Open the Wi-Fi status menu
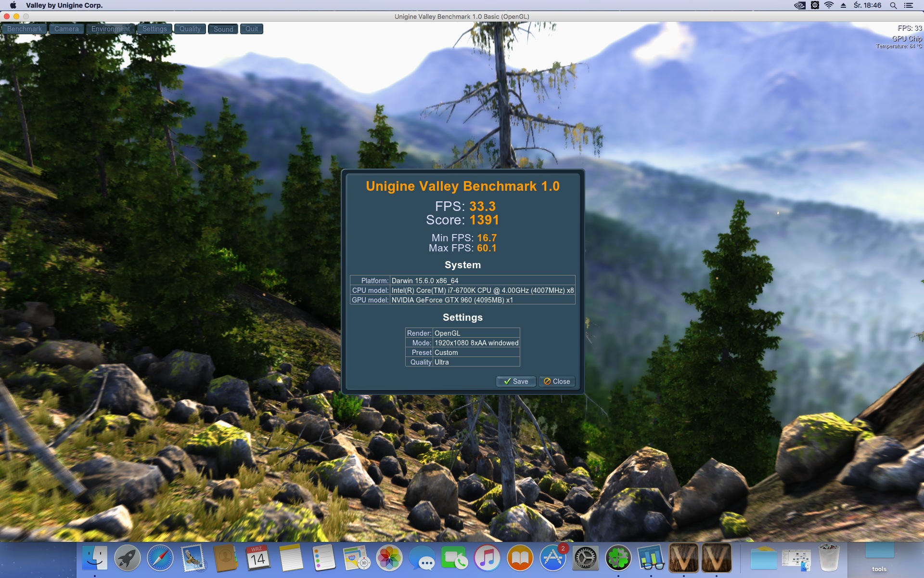Screen dimensions: 924x578 tap(829, 5)
